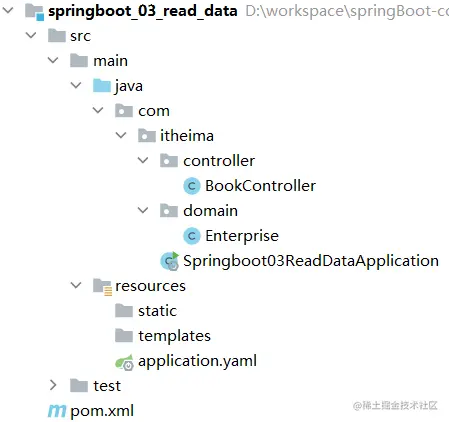Select the test folder label
The height and width of the screenshot is (422, 449).
[x=107, y=386]
